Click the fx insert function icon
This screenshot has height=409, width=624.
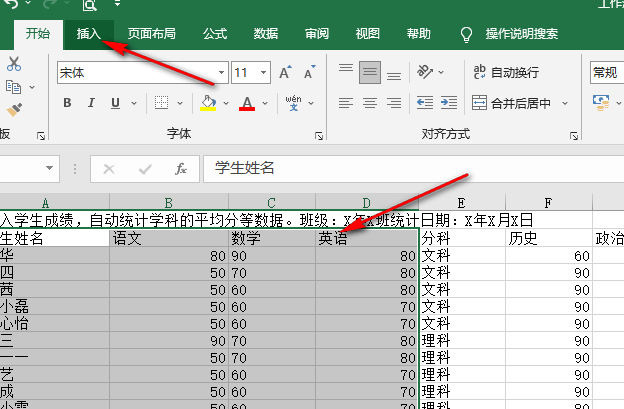pyautogui.click(x=181, y=169)
